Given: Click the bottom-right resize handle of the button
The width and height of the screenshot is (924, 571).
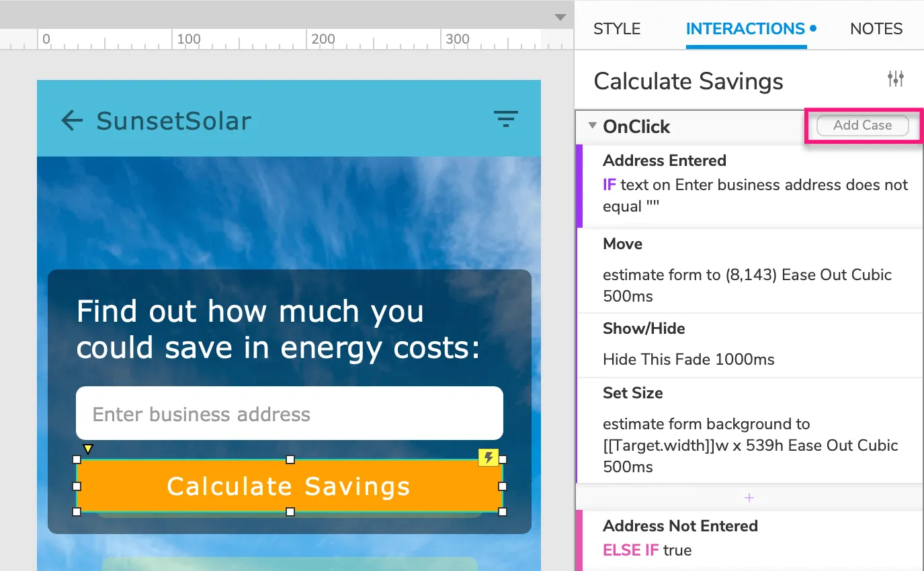Looking at the screenshot, I should click(503, 512).
